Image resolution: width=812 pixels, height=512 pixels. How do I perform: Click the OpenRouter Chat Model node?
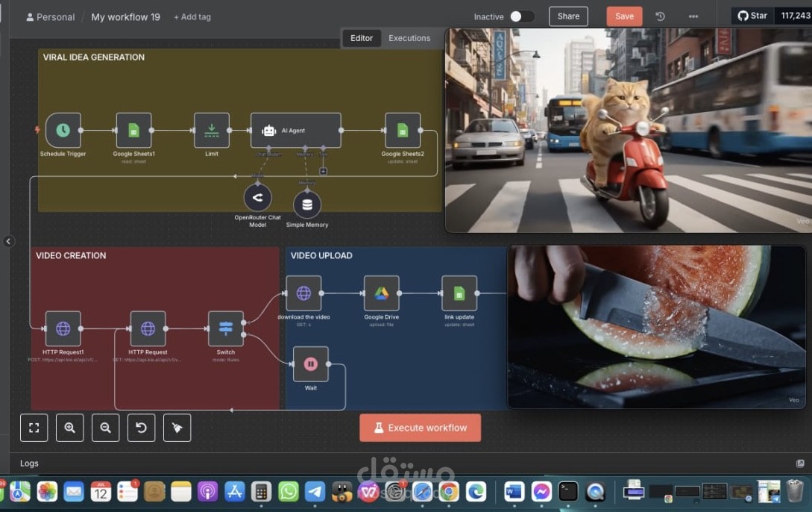click(x=257, y=198)
